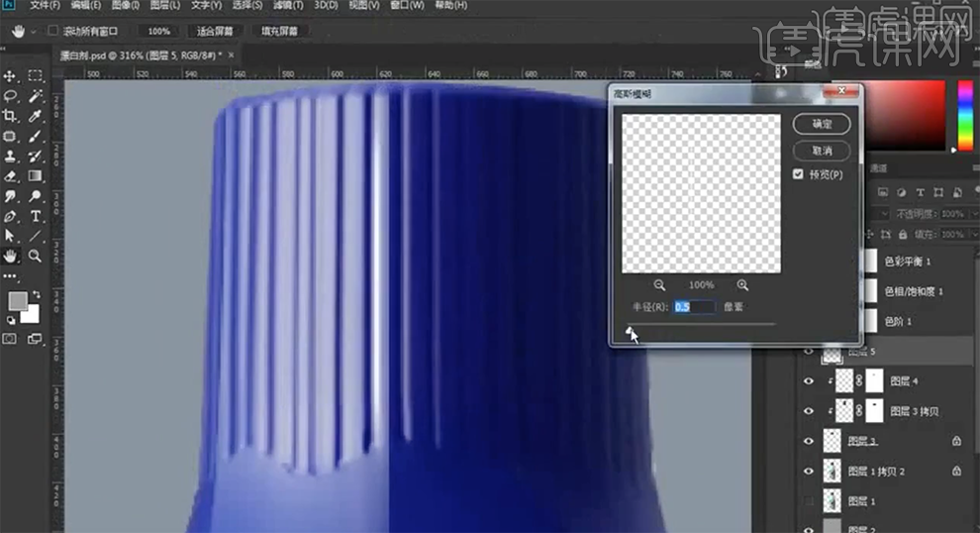Select the Lasso tool
The height and width of the screenshot is (533, 980).
[x=11, y=96]
